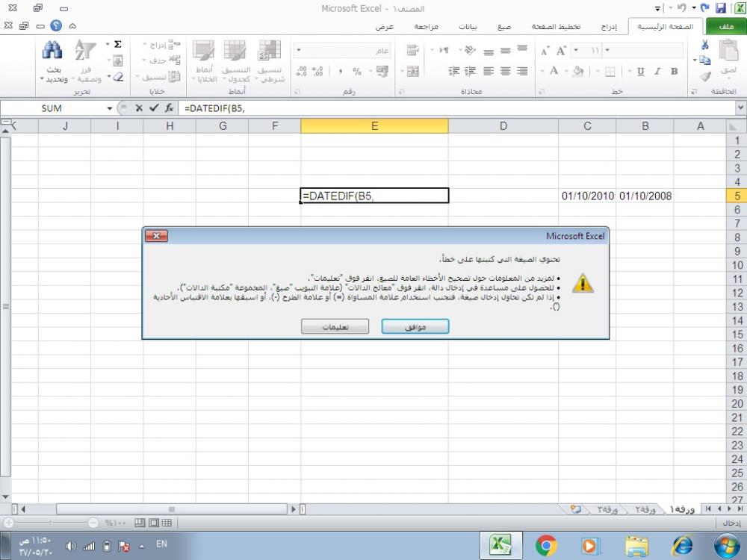This screenshot has width=747, height=560.
Task: Click OK (موافق) in the error dialog
Action: click(x=415, y=327)
